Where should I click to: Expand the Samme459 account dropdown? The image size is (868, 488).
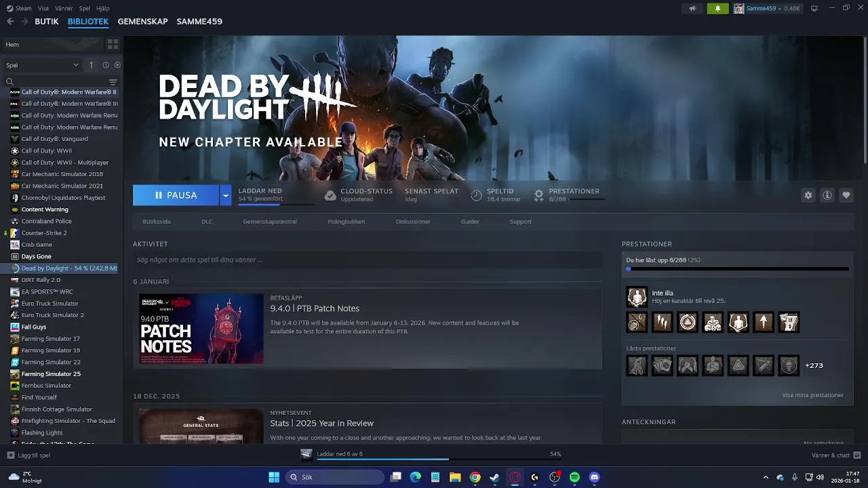point(766,8)
